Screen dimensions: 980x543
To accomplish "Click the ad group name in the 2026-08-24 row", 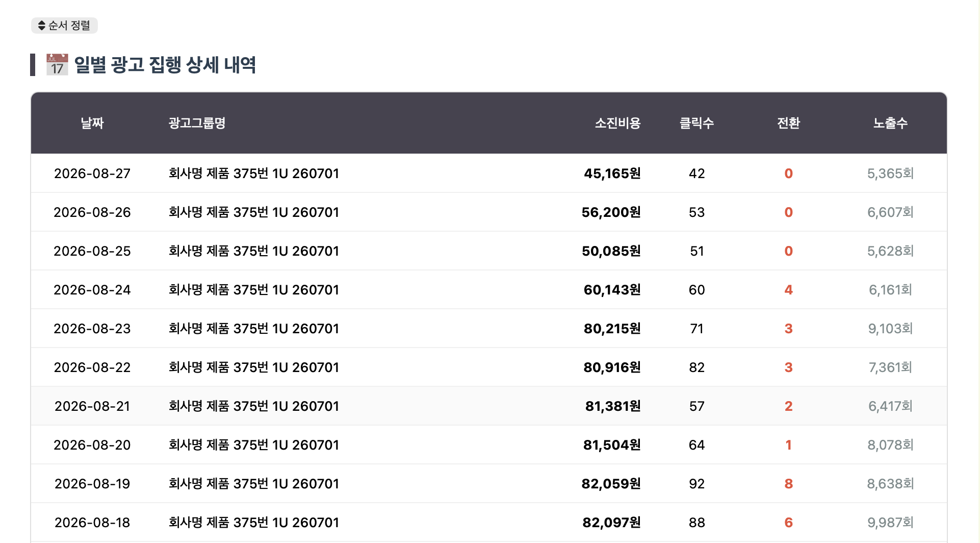I will [254, 290].
